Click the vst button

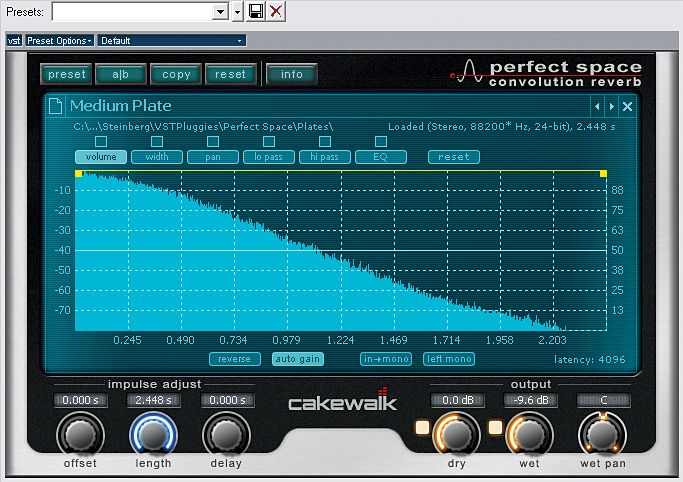click(14, 40)
